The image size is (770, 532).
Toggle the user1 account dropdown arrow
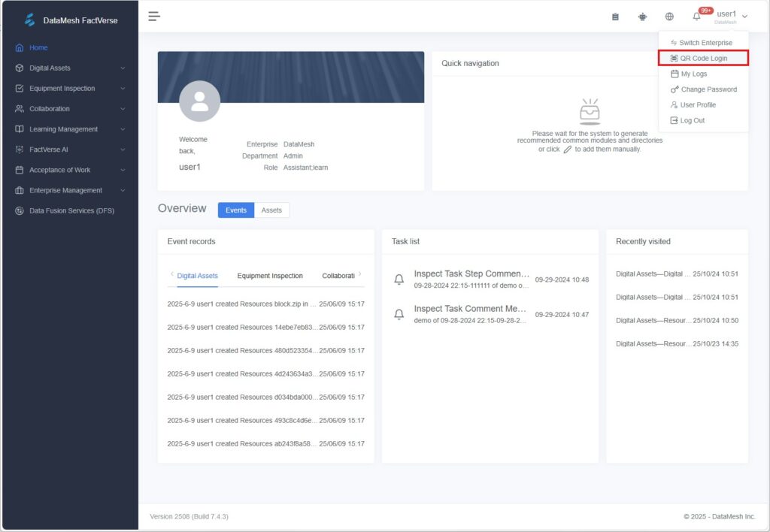pos(744,17)
